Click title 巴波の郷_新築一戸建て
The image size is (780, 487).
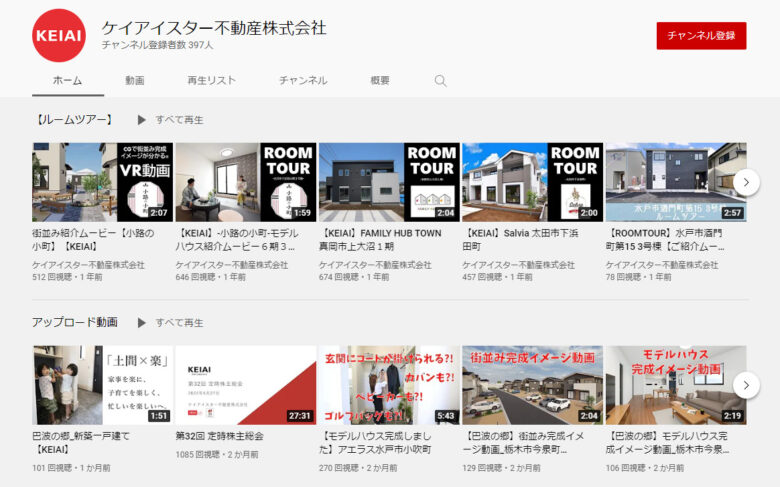click(81, 443)
